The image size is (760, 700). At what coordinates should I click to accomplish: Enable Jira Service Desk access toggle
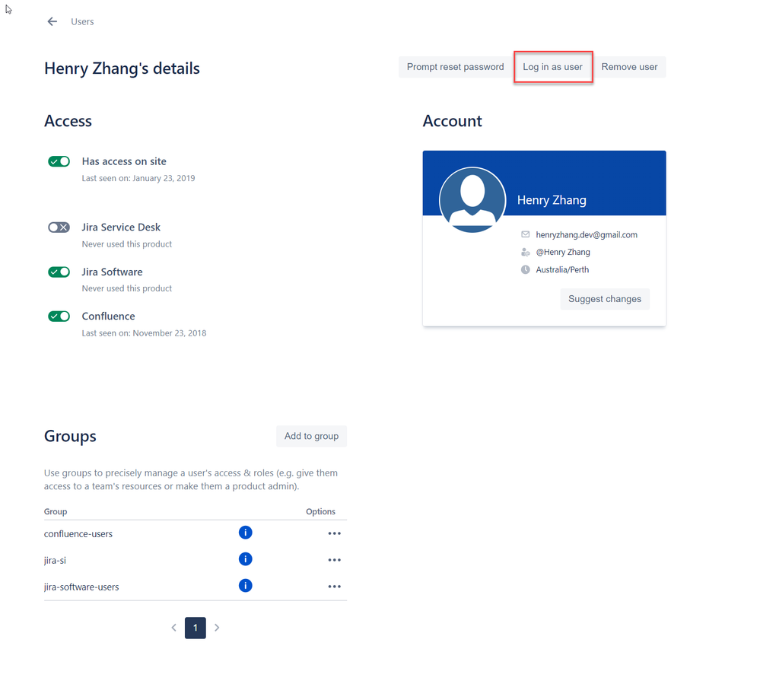click(x=59, y=228)
